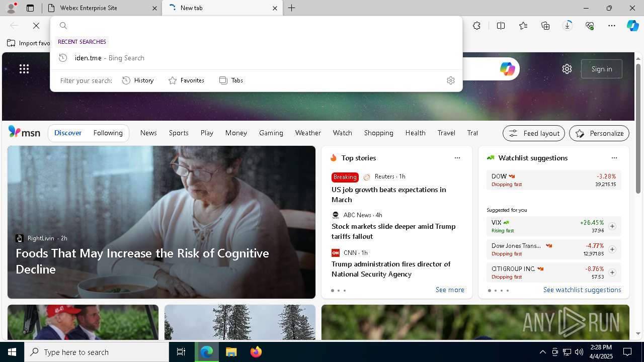Screen dimensions: 644x362
Task: Open page settings gear icon
Action: [x=567, y=69]
